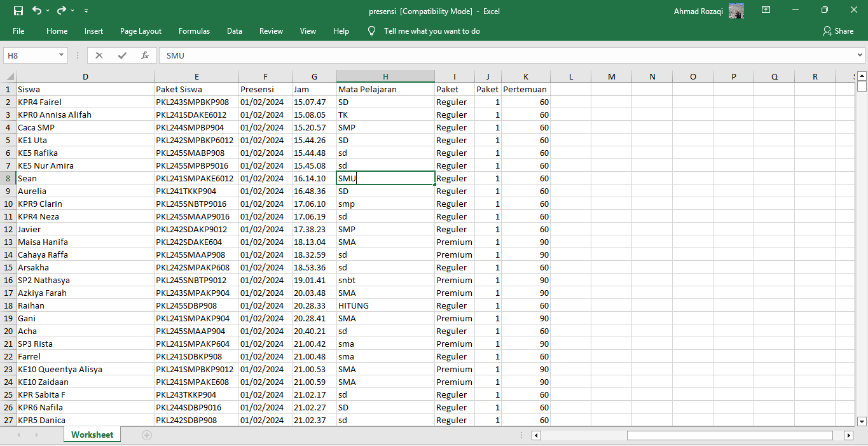Viewport: 868px width, 446px height.
Task: Click horizontal scrollbar right arrow
Action: click(x=848, y=435)
